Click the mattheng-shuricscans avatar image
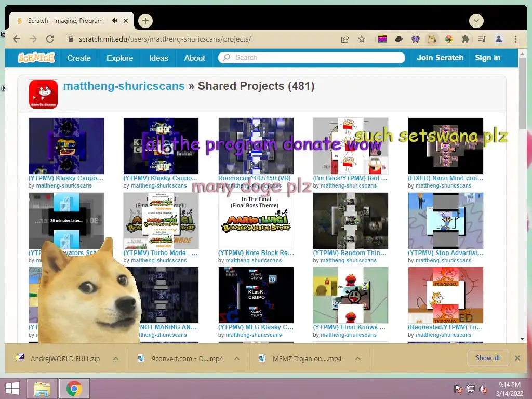 44,95
